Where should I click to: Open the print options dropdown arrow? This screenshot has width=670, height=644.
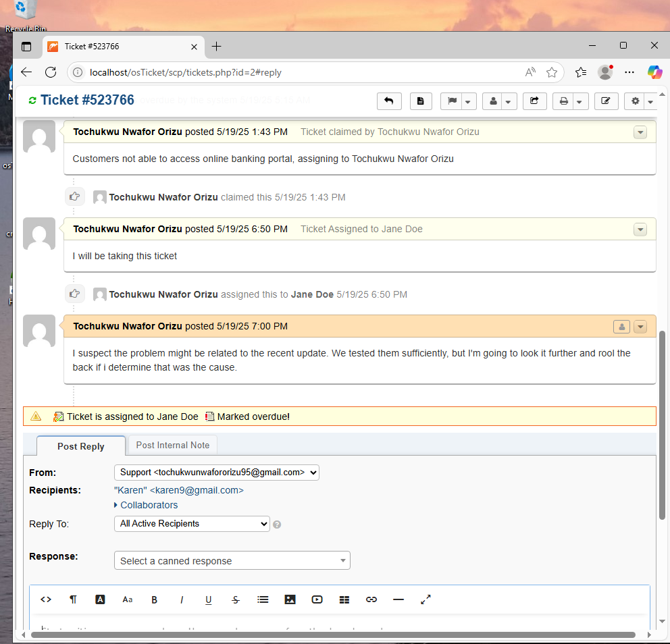580,101
